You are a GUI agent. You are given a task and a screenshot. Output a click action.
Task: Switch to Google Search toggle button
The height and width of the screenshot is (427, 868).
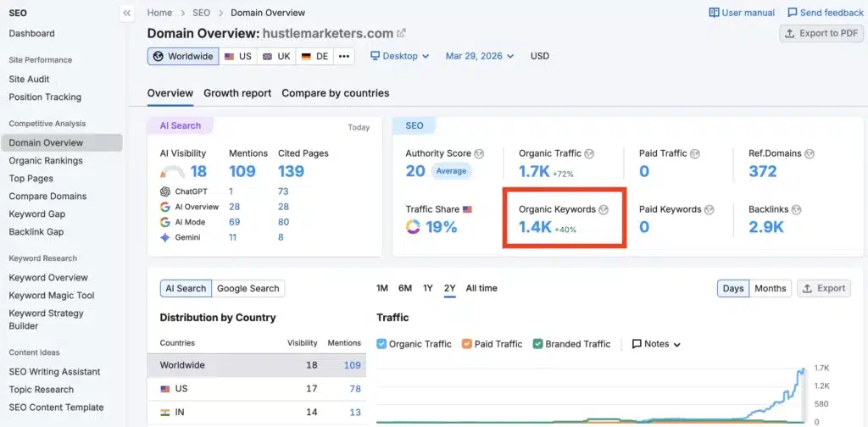click(248, 288)
